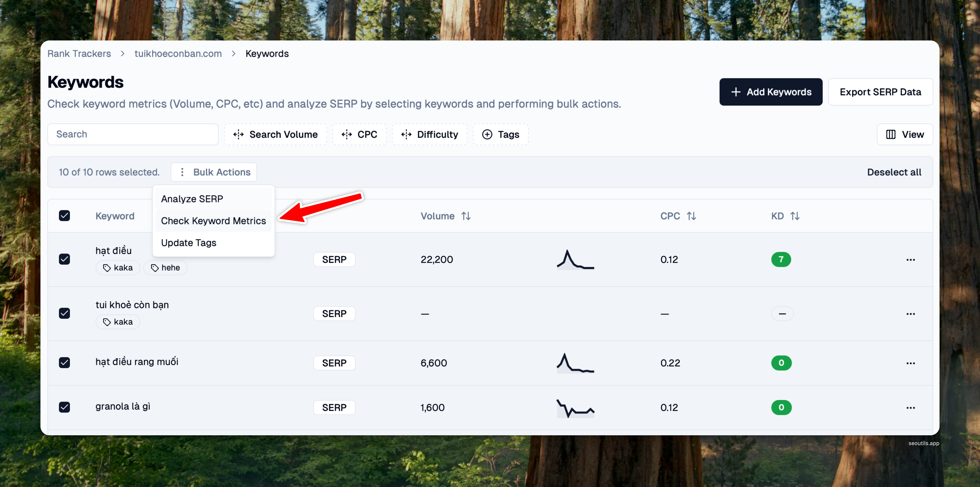Open three-dot menu for hạt điều row
Viewport: 980px width, 487px height.
[910, 259]
